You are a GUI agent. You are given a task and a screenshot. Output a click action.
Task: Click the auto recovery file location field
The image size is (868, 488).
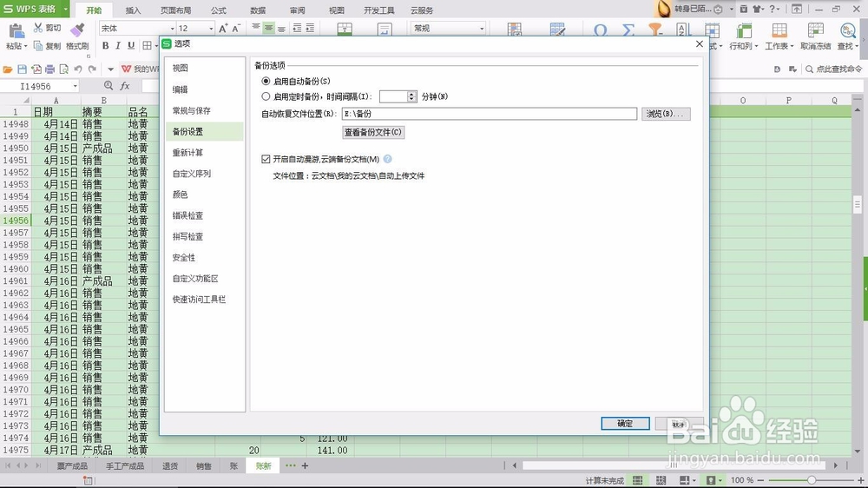tap(490, 114)
